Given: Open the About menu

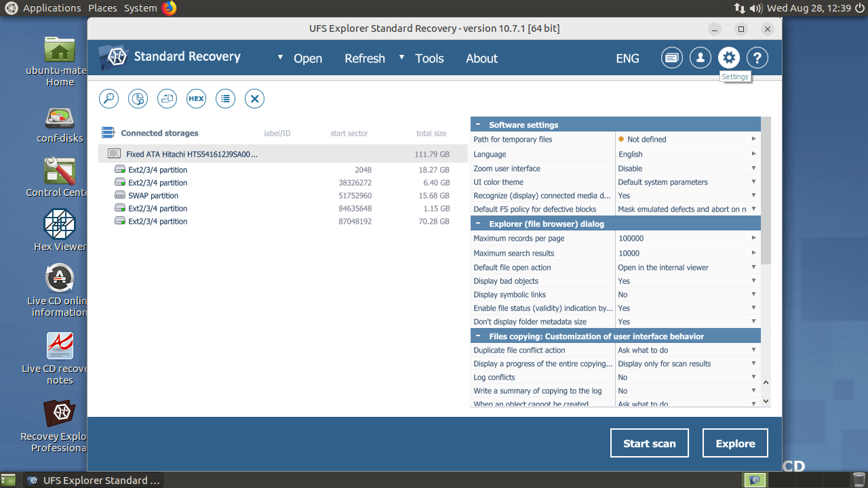Looking at the screenshot, I should coord(481,58).
